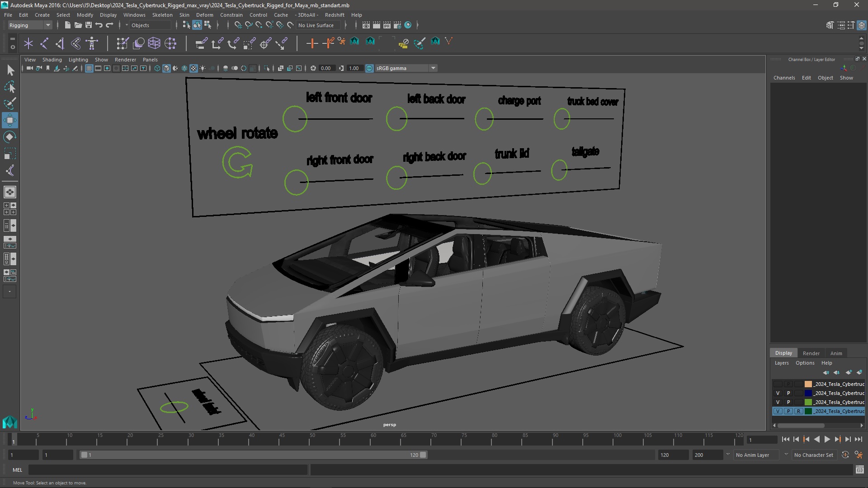Select the Move tool in toolbox
Viewport: 868px width, 488px height.
(10, 120)
